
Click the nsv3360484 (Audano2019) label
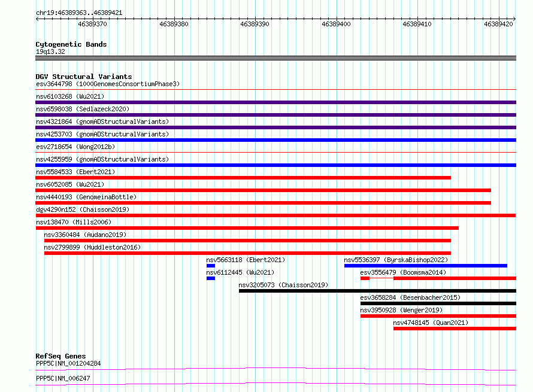pos(85,235)
